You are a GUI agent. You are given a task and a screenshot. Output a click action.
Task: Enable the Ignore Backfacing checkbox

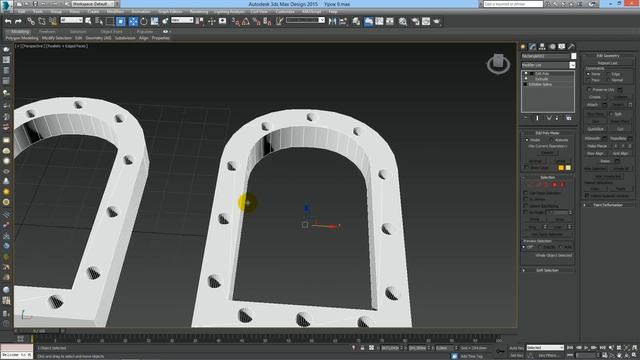[526, 206]
